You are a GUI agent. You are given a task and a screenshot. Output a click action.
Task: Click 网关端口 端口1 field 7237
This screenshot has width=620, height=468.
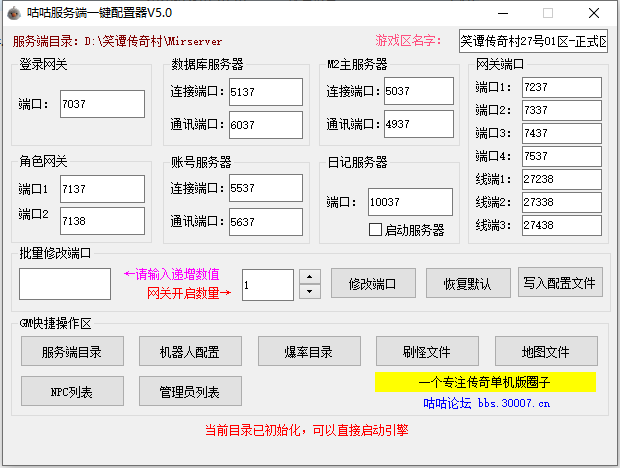click(562, 87)
